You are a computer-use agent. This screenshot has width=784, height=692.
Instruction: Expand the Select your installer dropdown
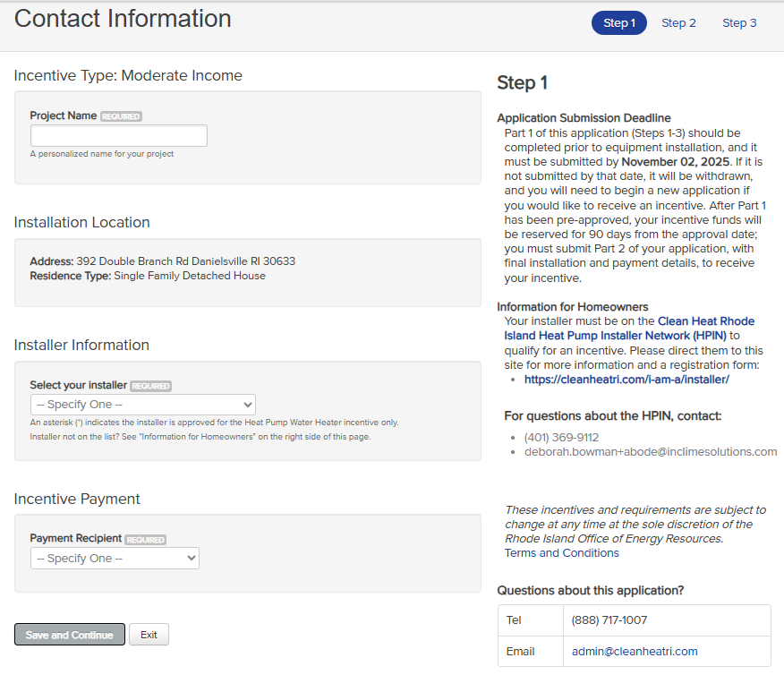pyautogui.click(x=143, y=405)
